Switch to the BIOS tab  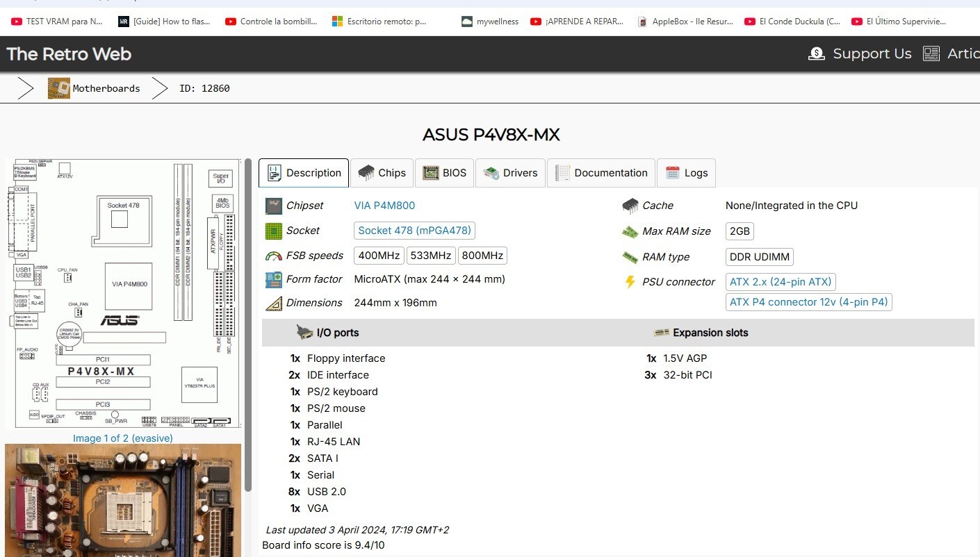click(444, 173)
